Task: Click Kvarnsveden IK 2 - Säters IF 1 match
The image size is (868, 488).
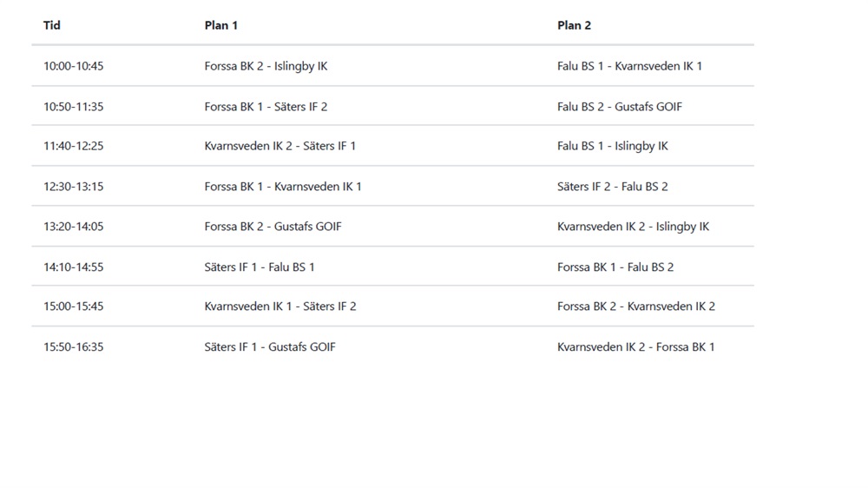Action: click(x=280, y=146)
